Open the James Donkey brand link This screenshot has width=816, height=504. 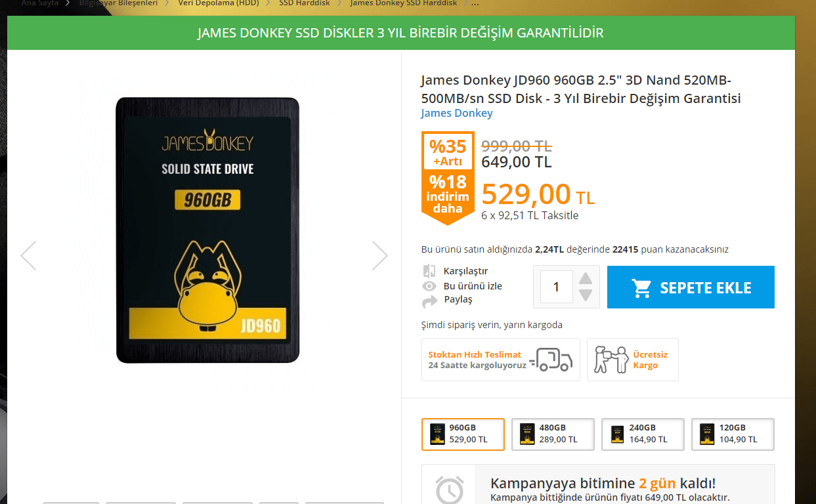coord(456,113)
